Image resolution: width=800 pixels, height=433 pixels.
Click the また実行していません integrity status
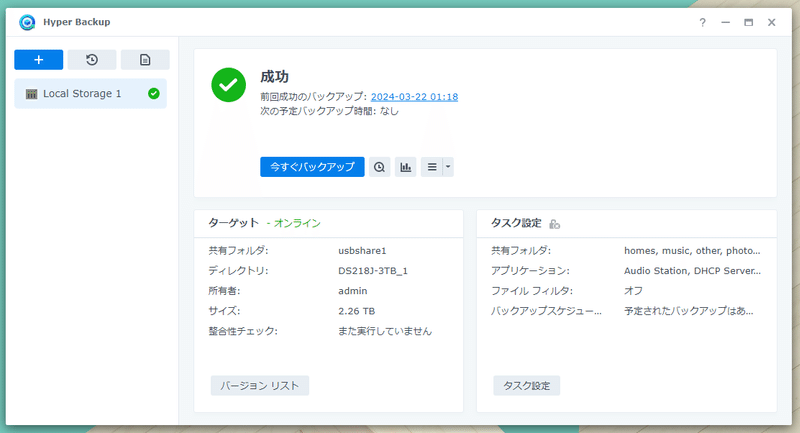pos(385,331)
